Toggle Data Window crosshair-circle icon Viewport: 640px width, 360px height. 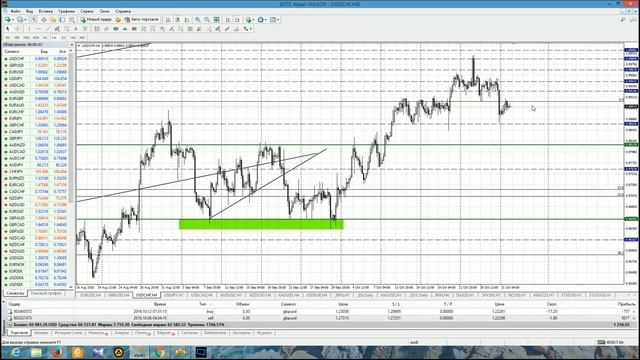tap(44, 20)
